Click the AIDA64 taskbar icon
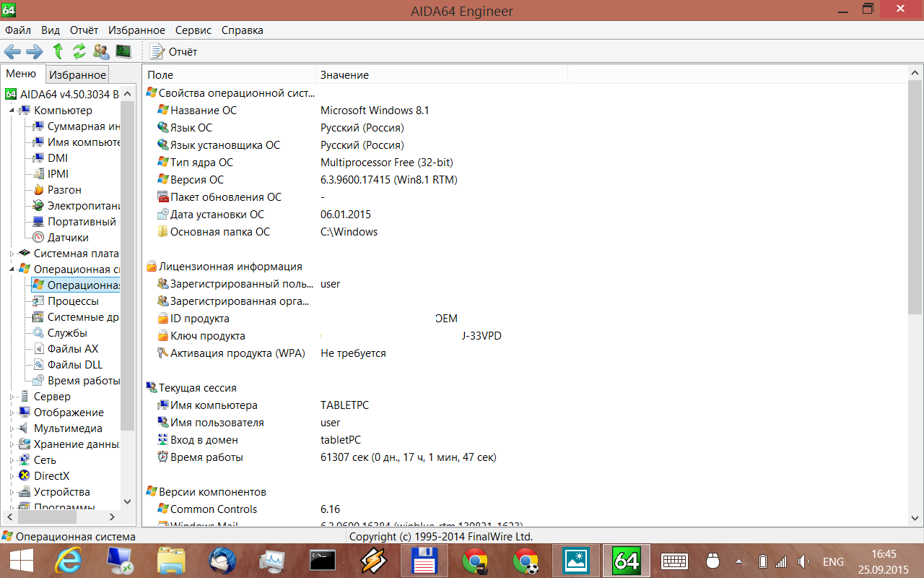The height and width of the screenshot is (578, 924). click(x=626, y=561)
